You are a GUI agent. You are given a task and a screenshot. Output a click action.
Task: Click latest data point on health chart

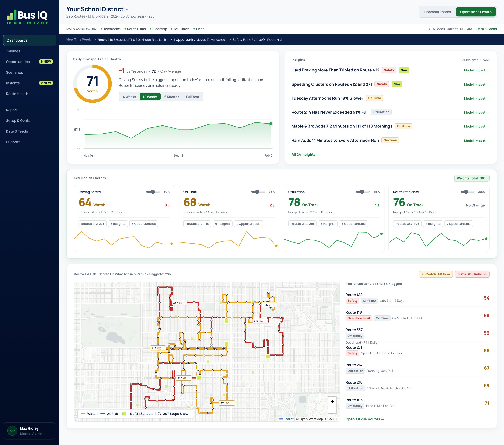coord(271,124)
